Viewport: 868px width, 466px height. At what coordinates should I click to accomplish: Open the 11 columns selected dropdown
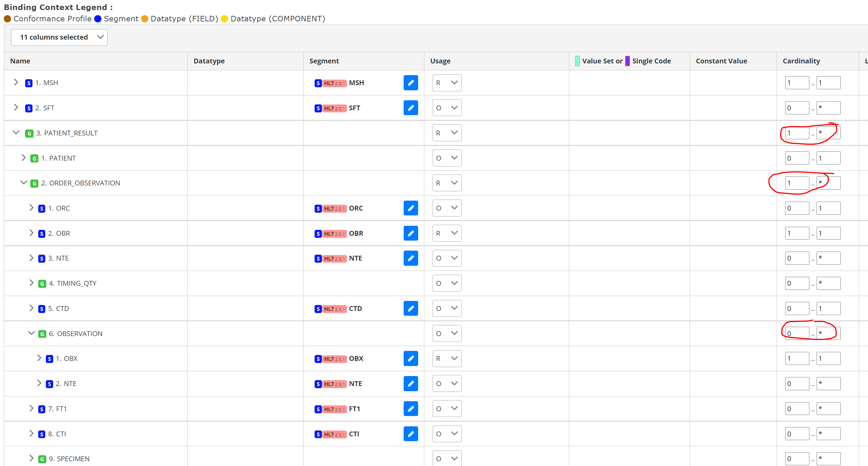click(59, 37)
